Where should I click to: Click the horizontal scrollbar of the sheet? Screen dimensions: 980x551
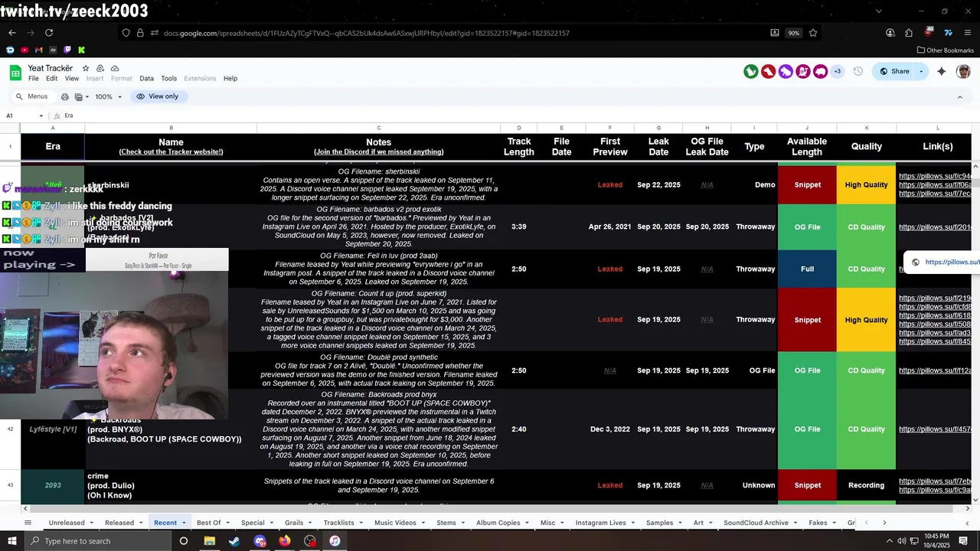pos(490,509)
